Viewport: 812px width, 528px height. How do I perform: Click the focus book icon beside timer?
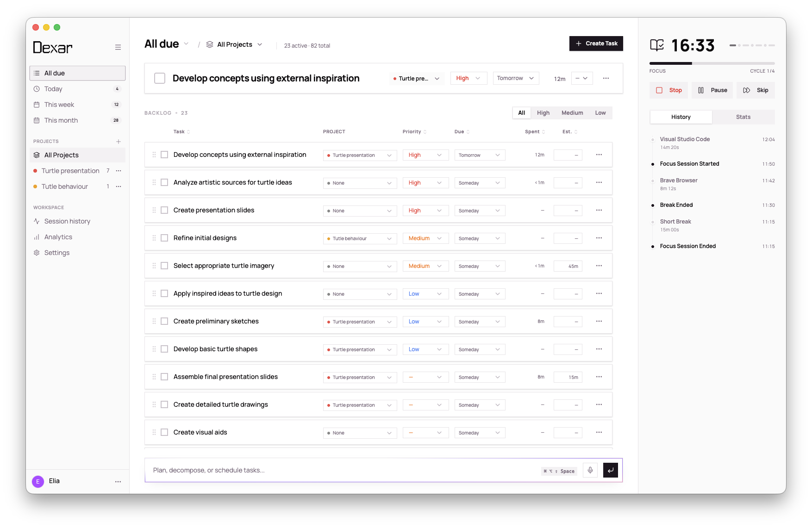pos(657,45)
